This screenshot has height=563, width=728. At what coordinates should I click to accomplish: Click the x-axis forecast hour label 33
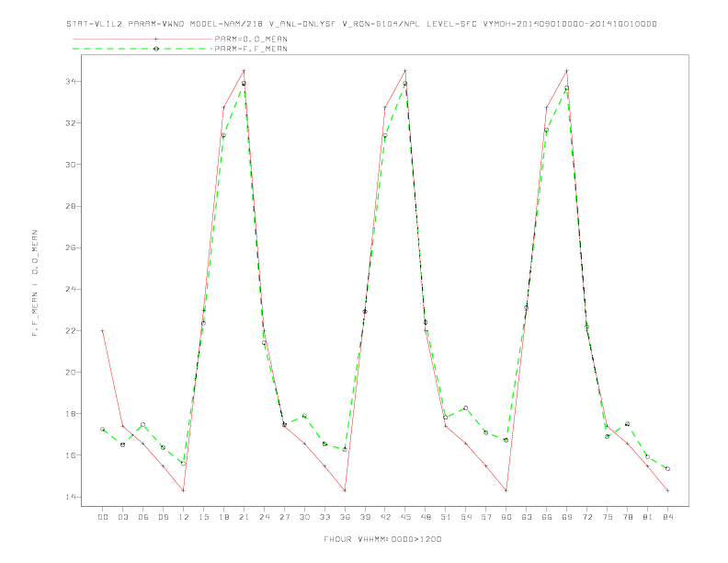324,517
